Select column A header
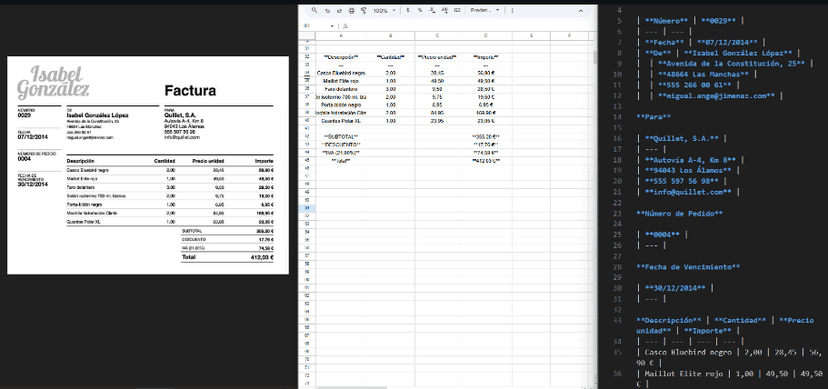Image resolution: width=828 pixels, height=389 pixels. (x=341, y=36)
